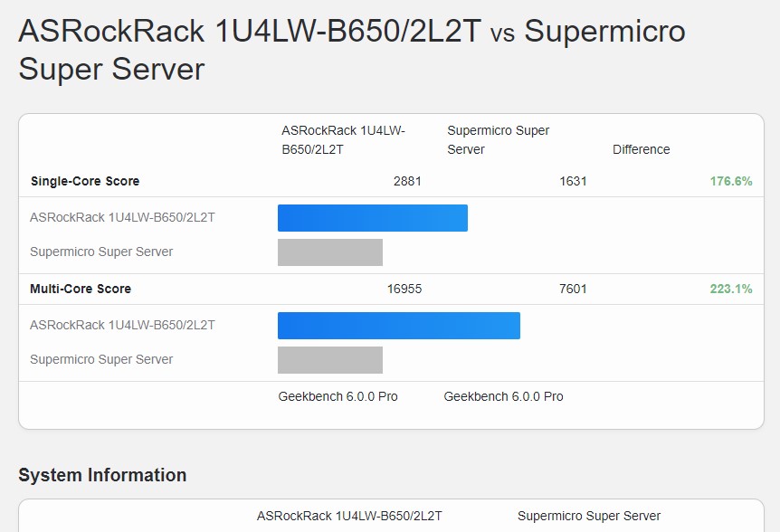Click the 176.6% single-core difference
This screenshot has width=780, height=532.
tap(731, 181)
